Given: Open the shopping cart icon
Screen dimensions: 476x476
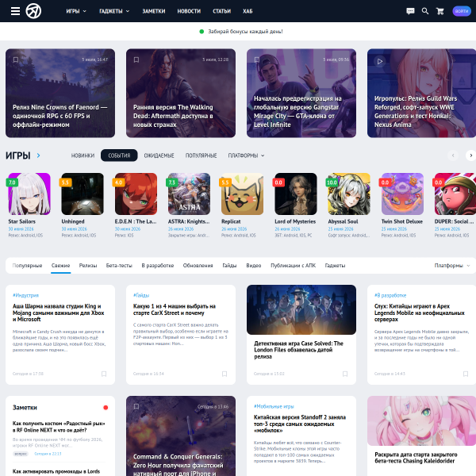Looking at the screenshot, I should coord(440,11).
